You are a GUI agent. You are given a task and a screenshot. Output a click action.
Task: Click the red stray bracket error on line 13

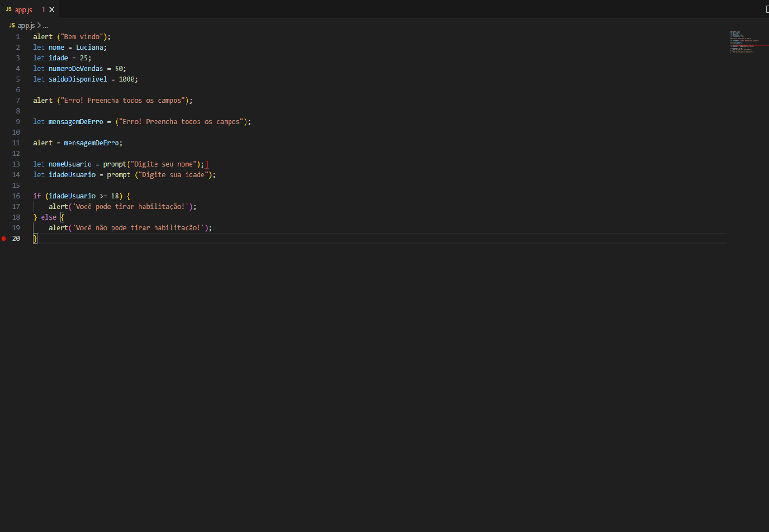(x=207, y=165)
